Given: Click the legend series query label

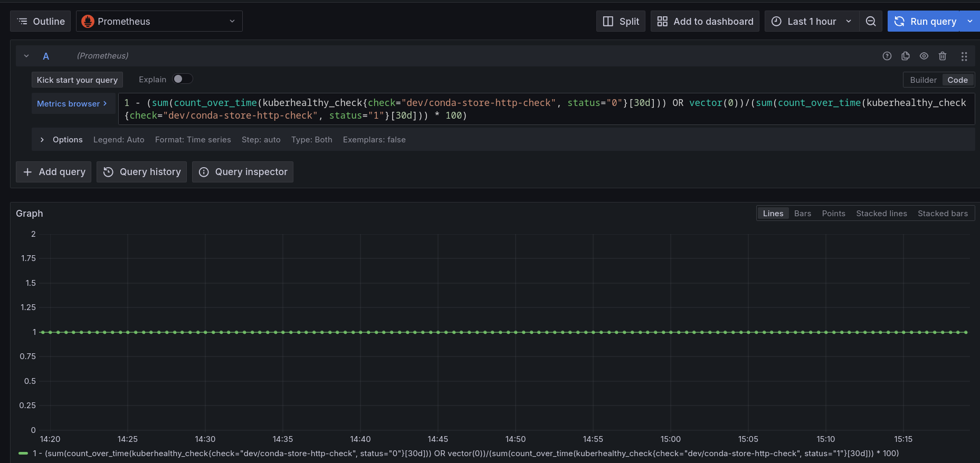Looking at the screenshot, I should tap(465, 453).
